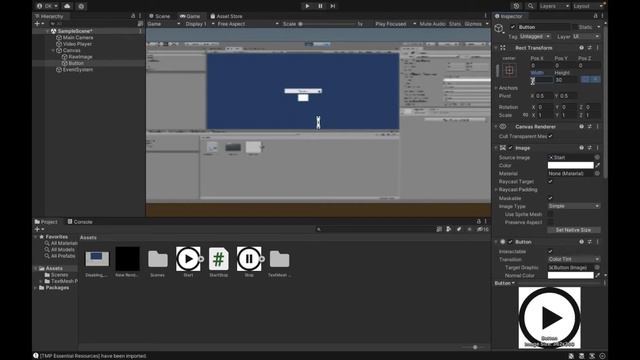Open the version control settings gear icon
This screenshot has width=640, height=360.
click(81, 6)
